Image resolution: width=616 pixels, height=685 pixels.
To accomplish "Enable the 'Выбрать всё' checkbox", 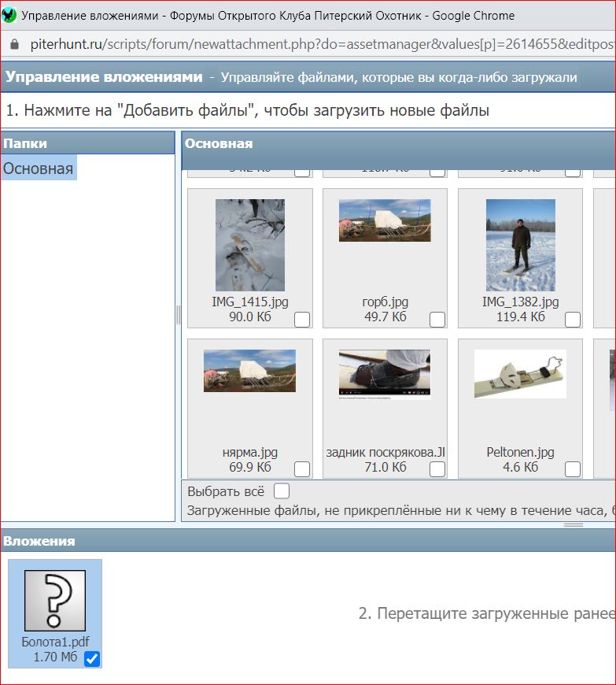I will [x=282, y=491].
